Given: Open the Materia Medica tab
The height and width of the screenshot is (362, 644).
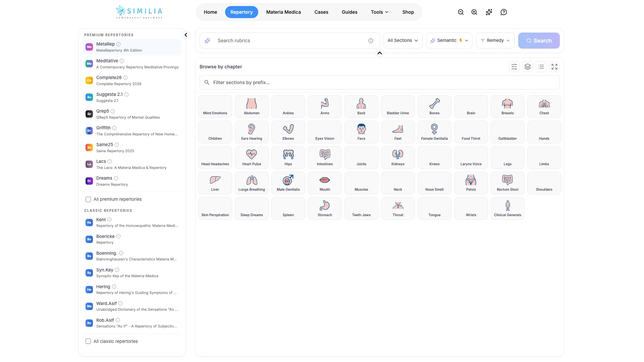Looking at the screenshot, I should pos(283,12).
